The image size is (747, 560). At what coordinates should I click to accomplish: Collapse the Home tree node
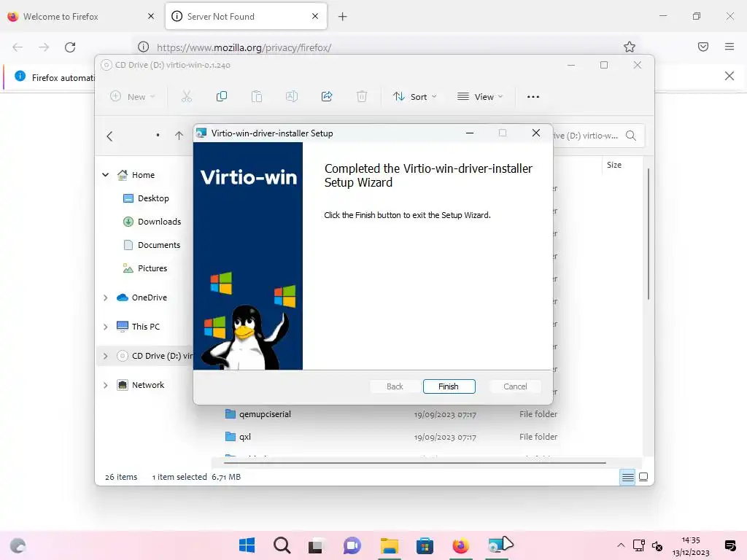coord(105,175)
